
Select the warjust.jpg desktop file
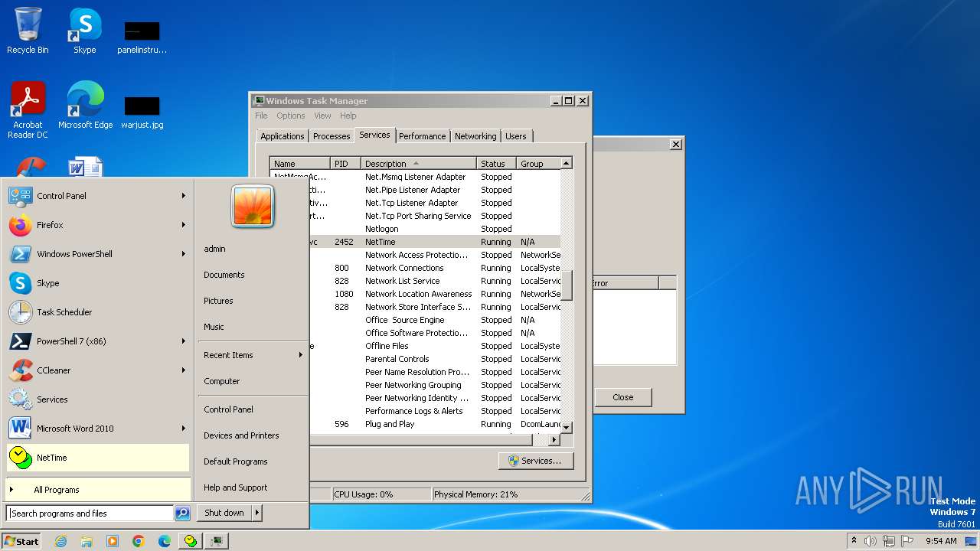point(142,112)
